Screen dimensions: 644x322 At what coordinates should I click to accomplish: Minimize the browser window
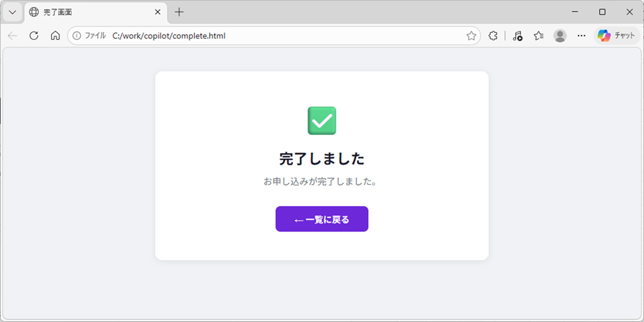[575, 12]
